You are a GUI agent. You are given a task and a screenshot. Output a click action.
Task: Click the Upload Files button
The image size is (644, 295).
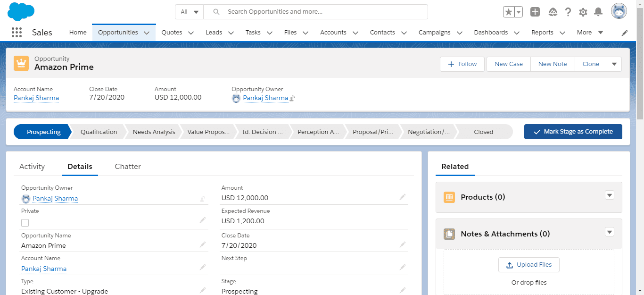[528, 265]
